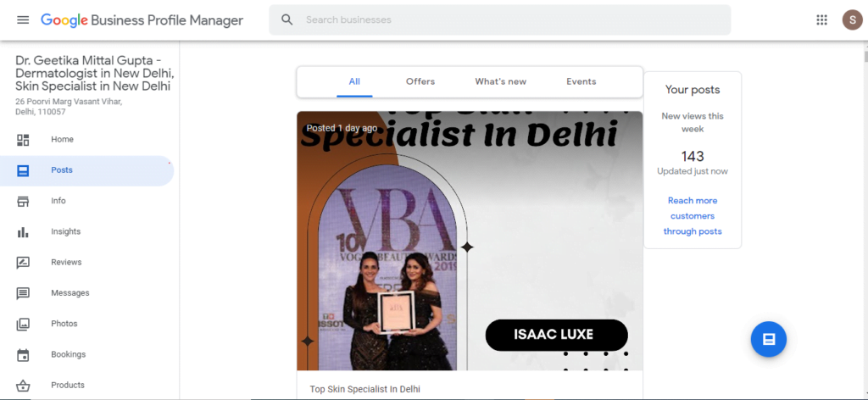Click the Messages chat icon
The image size is (868, 400).
pyautogui.click(x=23, y=293)
